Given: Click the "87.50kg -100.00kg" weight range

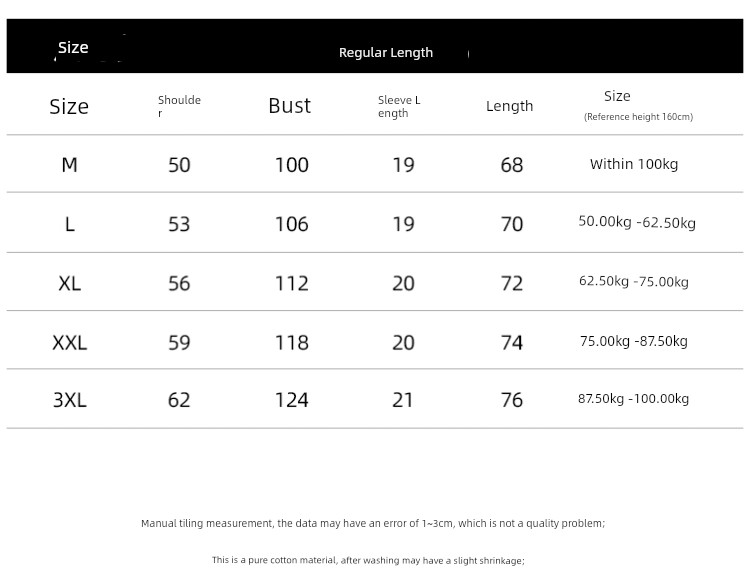Looking at the screenshot, I should [x=633, y=399].
